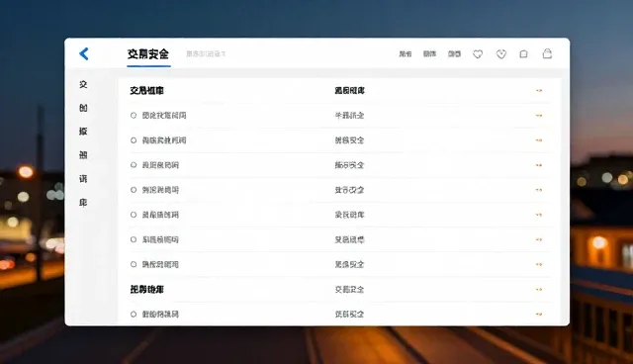633x364 pixels.
Task: Click the second bold section heading near the bottom
Action: click(146, 290)
